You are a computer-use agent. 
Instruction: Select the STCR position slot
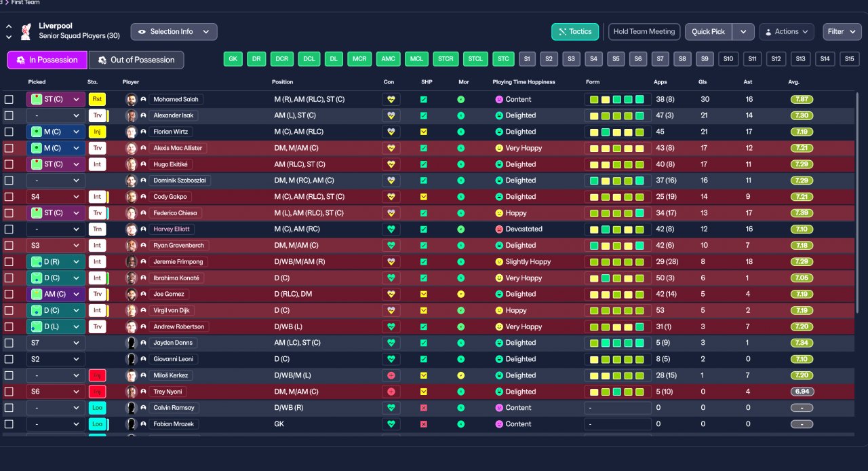pos(446,59)
